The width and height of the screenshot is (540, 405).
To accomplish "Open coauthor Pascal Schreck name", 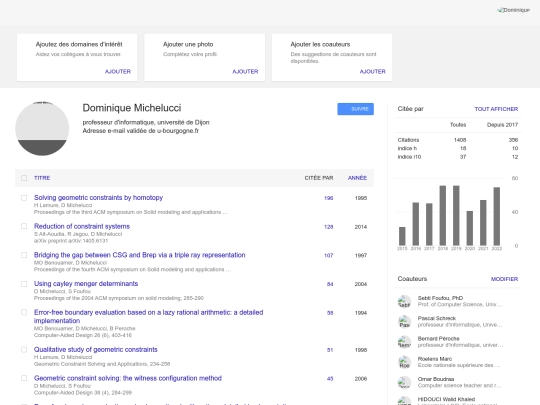I will pos(437,319).
